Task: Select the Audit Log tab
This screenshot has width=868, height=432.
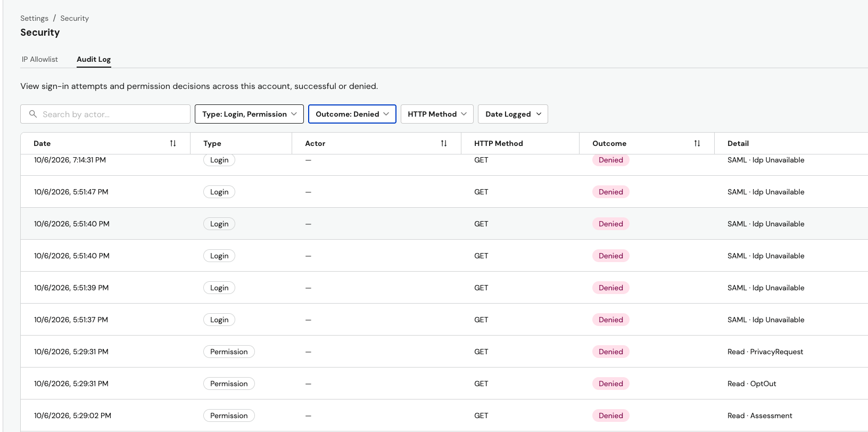Action: click(94, 59)
